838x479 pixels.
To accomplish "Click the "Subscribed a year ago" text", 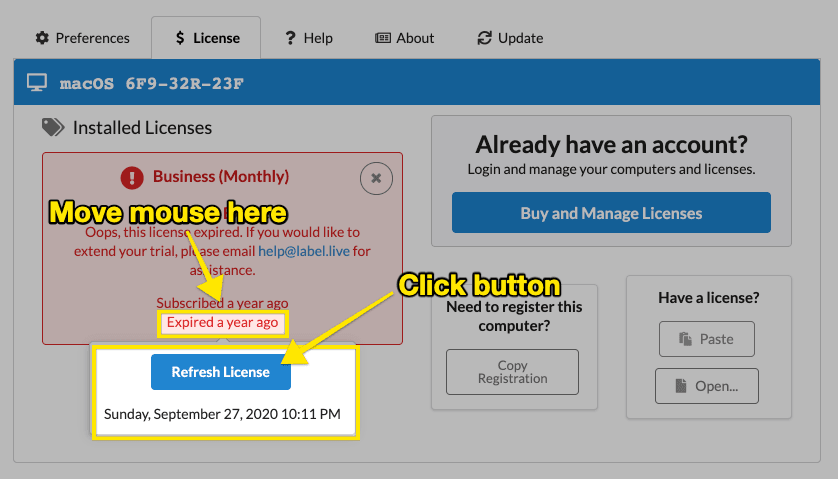I will tap(222, 303).
